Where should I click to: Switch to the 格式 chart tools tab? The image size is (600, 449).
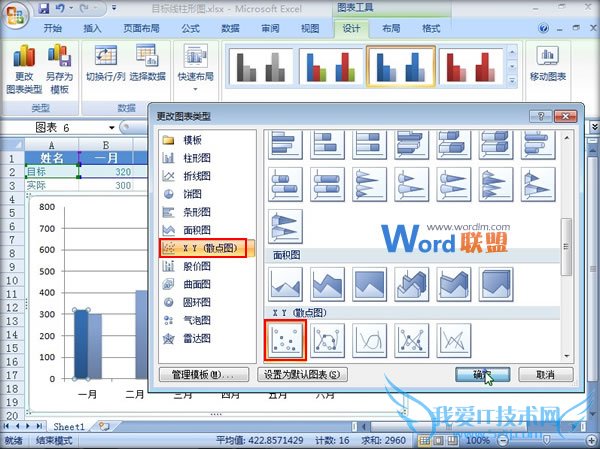click(431, 28)
